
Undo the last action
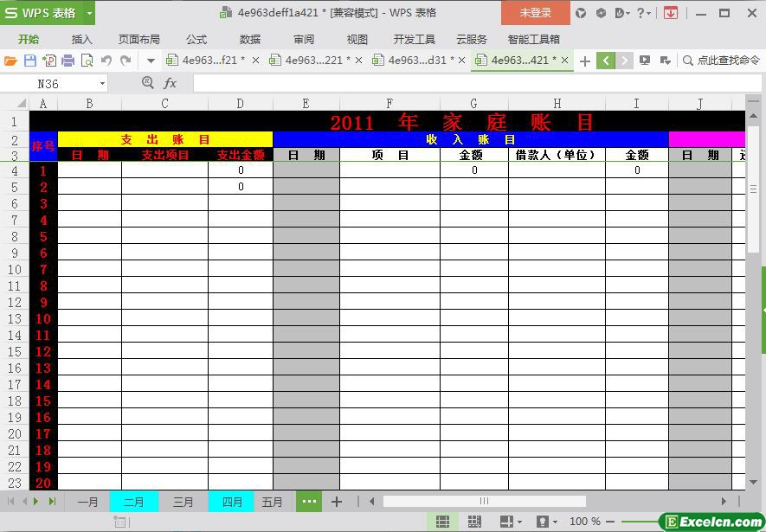pyautogui.click(x=106, y=61)
